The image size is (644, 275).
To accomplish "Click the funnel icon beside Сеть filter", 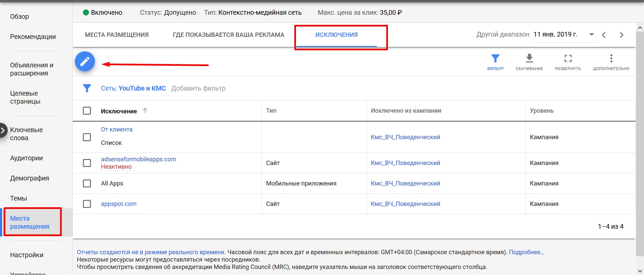I will pos(87,88).
